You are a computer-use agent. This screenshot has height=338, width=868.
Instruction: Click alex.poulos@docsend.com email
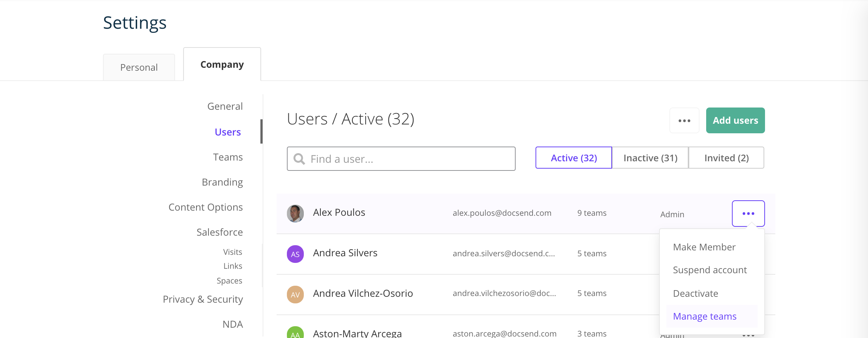pos(502,213)
